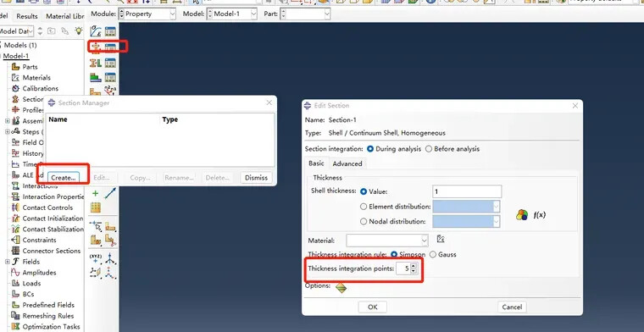The width and height of the screenshot is (644, 332).
Task: Click the Shell thickness value field
Action: [467, 191]
